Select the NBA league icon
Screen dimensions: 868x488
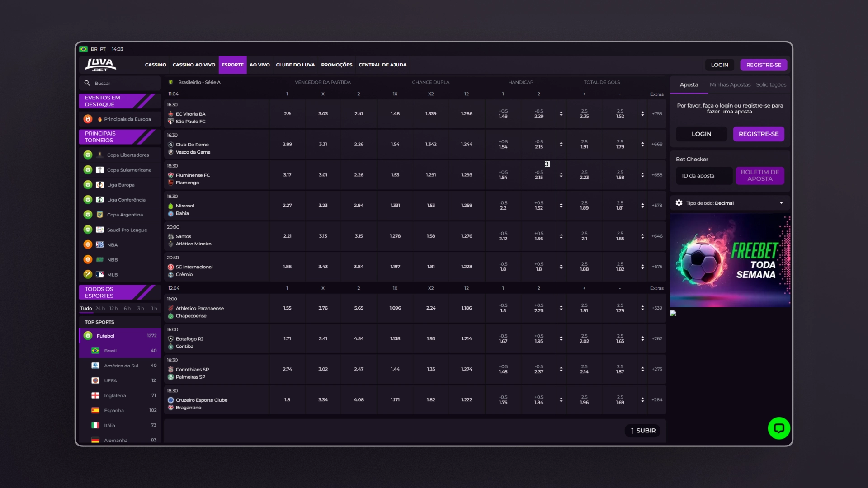tap(100, 244)
